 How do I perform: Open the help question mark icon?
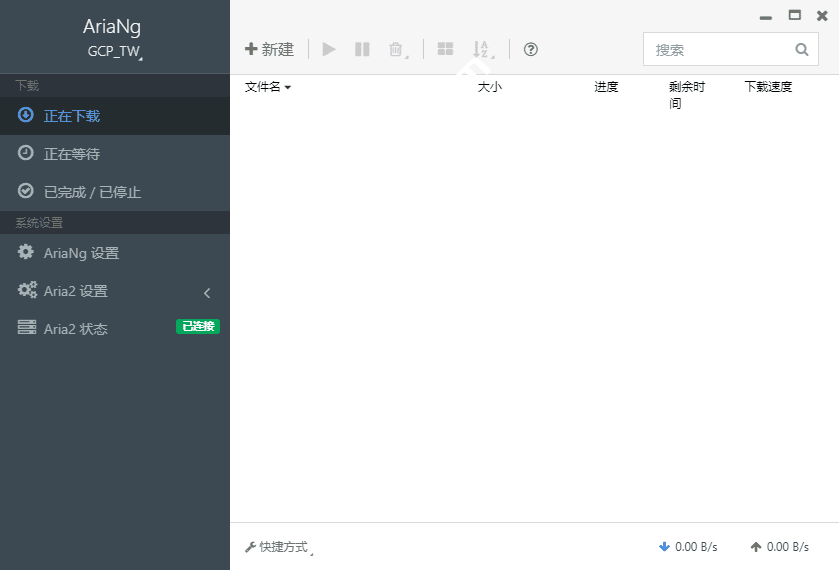point(531,49)
